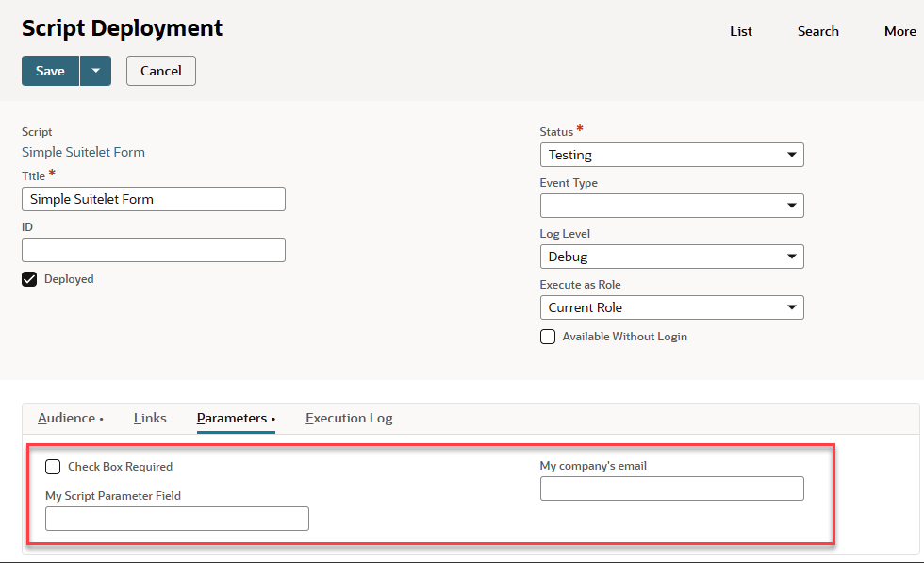Switch to the Links tab
Screen dimensions: 924x563
point(150,418)
